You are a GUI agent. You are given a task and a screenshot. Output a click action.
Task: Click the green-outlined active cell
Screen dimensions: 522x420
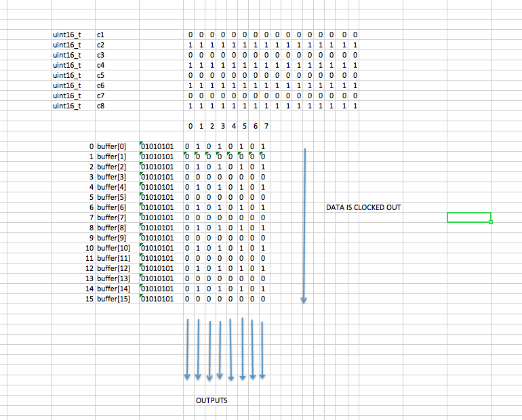pos(468,217)
